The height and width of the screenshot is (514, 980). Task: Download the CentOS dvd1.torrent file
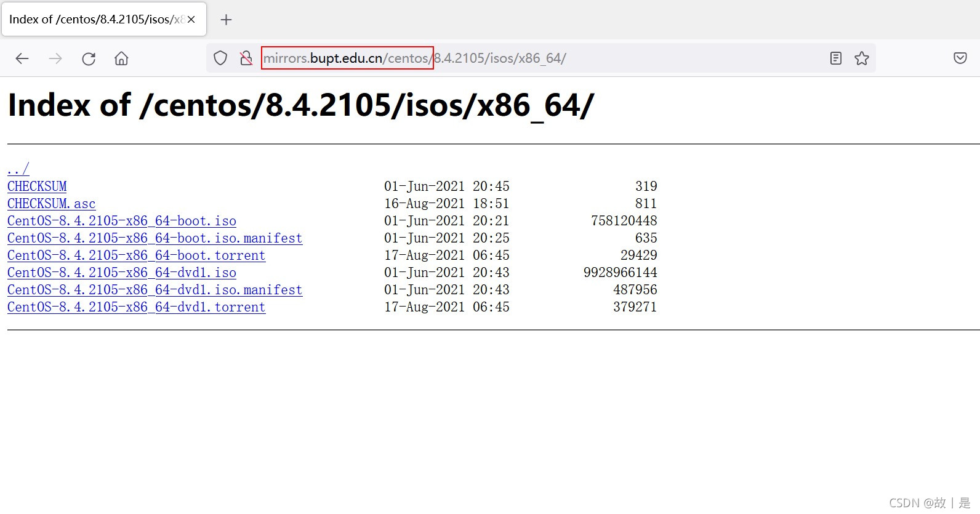point(137,307)
